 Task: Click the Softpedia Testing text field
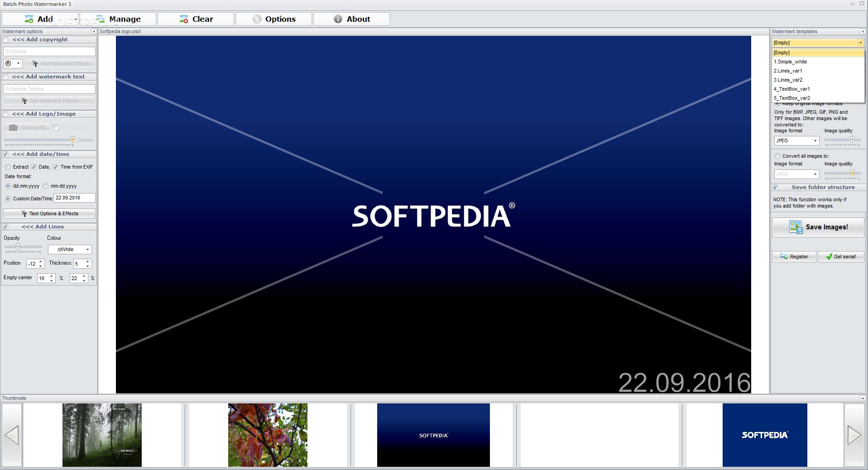coord(49,89)
